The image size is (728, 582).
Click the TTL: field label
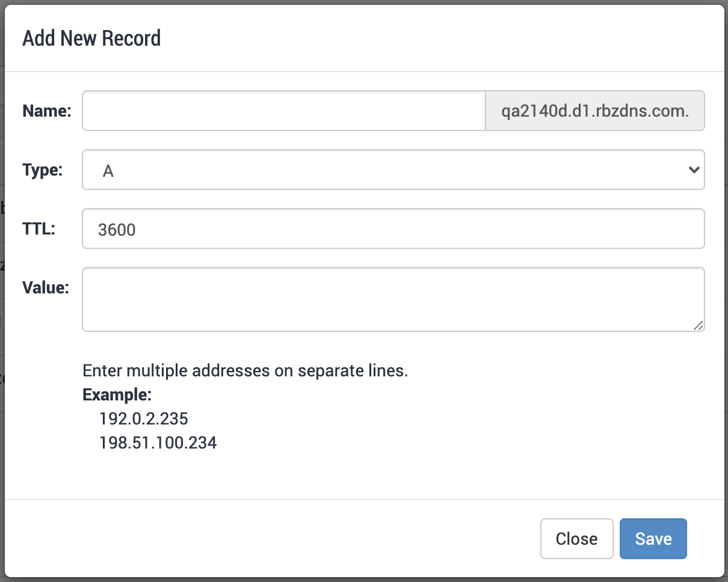coord(39,228)
